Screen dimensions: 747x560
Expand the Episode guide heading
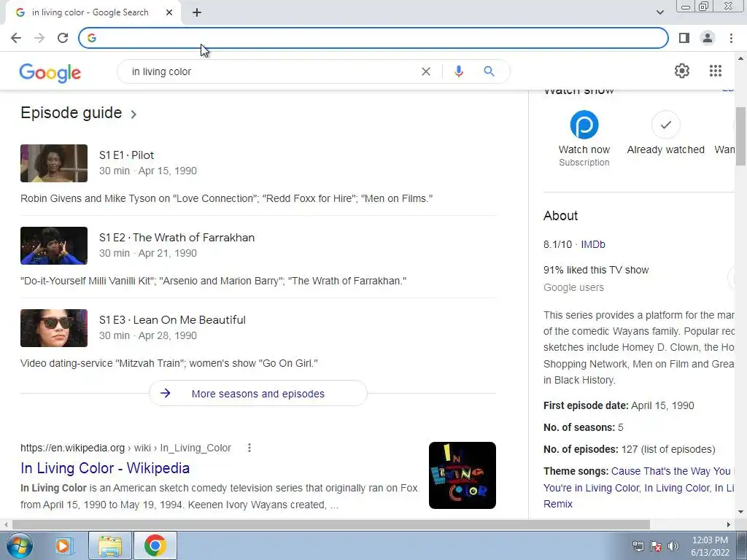pyautogui.click(x=79, y=113)
